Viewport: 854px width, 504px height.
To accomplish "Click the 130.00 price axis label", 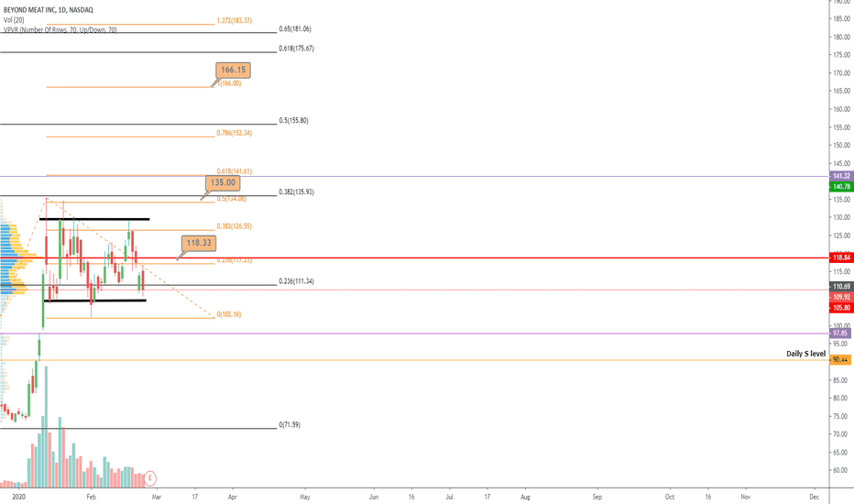I will [x=841, y=217].
